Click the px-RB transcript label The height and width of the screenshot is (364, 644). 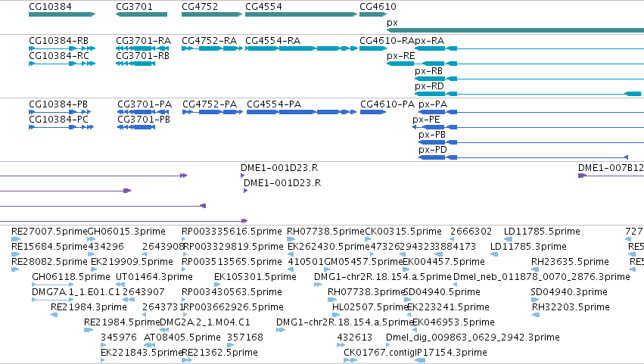tap(428, 71)
